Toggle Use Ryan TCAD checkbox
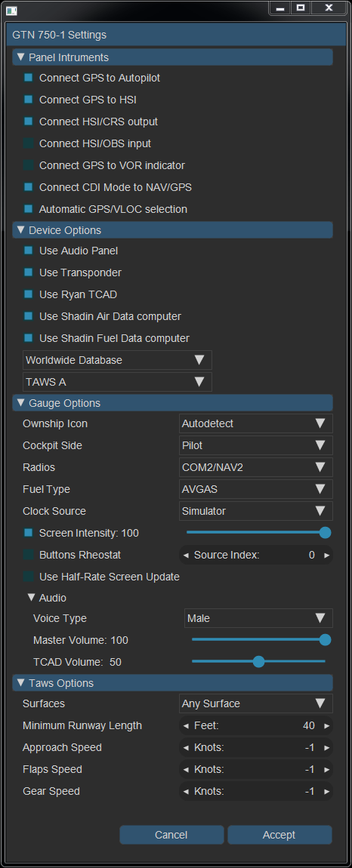 (28, 294)
